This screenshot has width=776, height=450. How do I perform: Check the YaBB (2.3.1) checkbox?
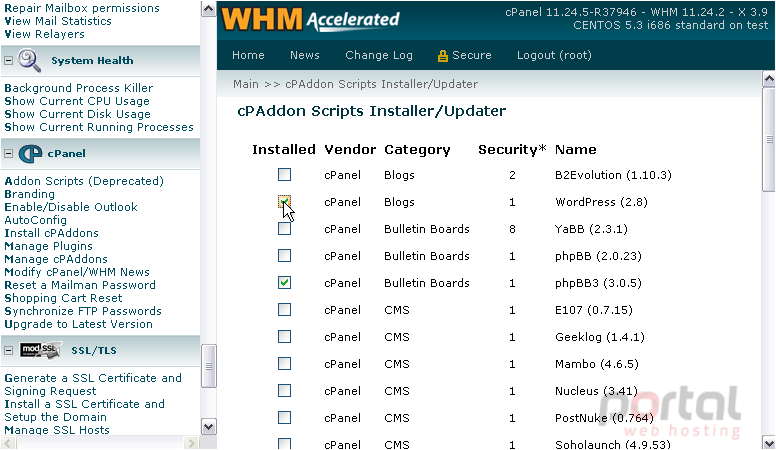pos(285,229)
